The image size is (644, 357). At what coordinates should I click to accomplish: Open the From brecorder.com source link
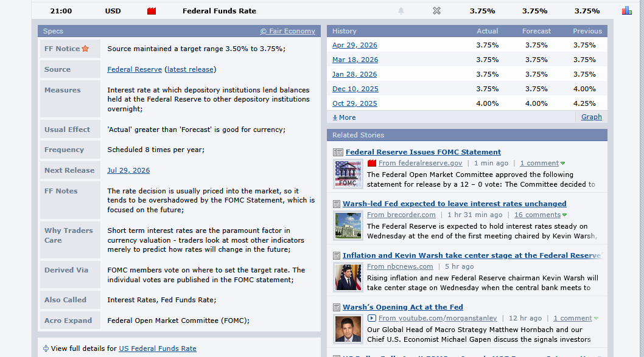coord(401,215)
